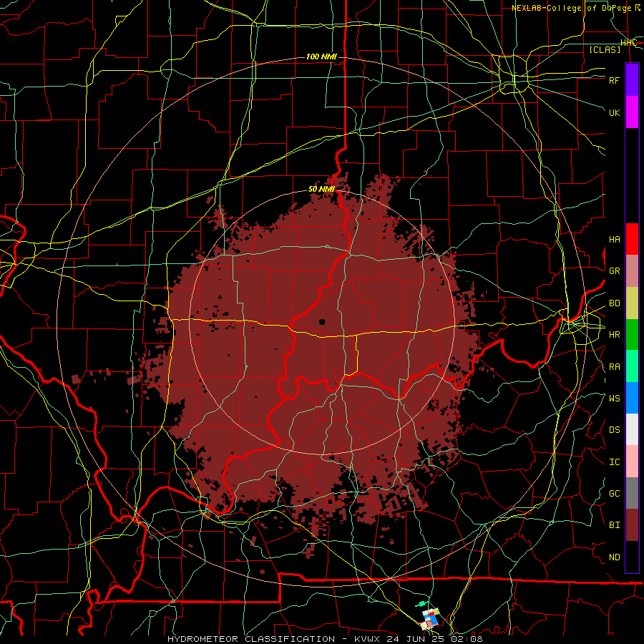Select the olive yellow BD legend swatch

(x=632, y=303)
